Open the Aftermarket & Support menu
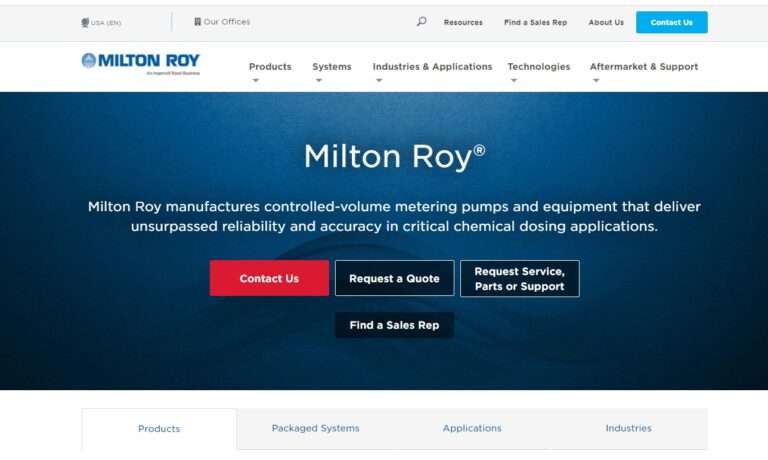Screen dimensions: 768x460 [x=643, y=67]
